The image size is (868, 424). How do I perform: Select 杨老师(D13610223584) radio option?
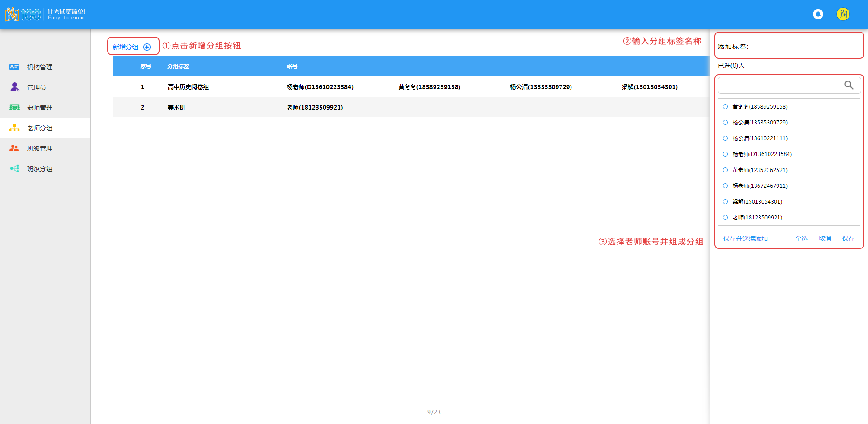pyautogui.click(x=726, y=154)
